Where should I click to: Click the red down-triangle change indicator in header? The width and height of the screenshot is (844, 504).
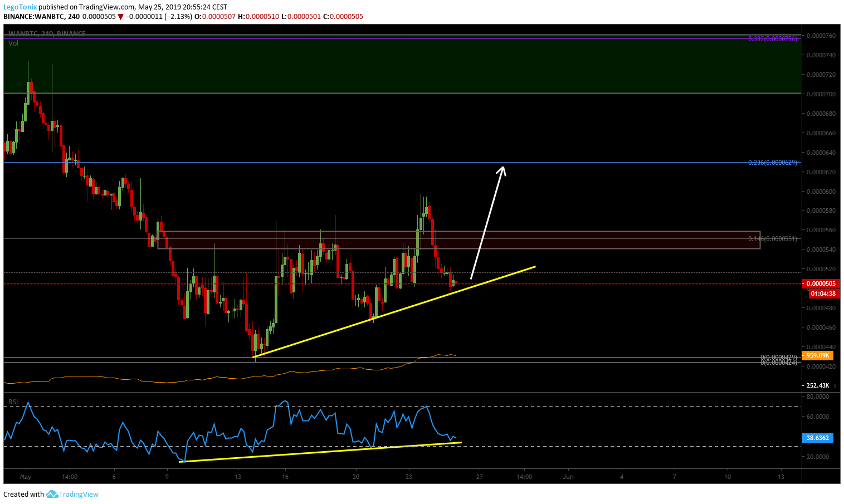(120, 17)
